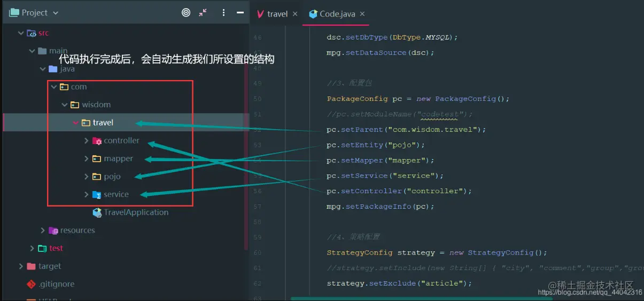
Task: Click line number 60 in the gutter
Action: click(x=258, y=252)
